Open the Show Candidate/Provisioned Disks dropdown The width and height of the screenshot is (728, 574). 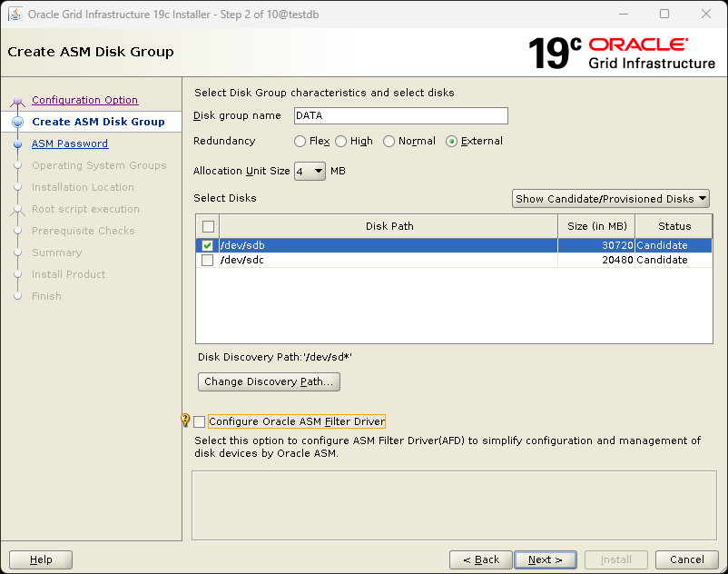611,199
